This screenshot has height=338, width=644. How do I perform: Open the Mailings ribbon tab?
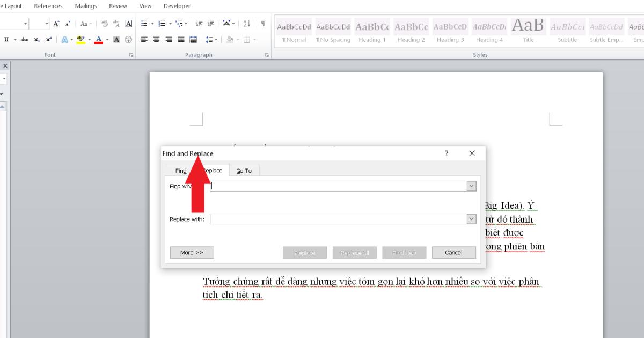click(x=86, y=6)
